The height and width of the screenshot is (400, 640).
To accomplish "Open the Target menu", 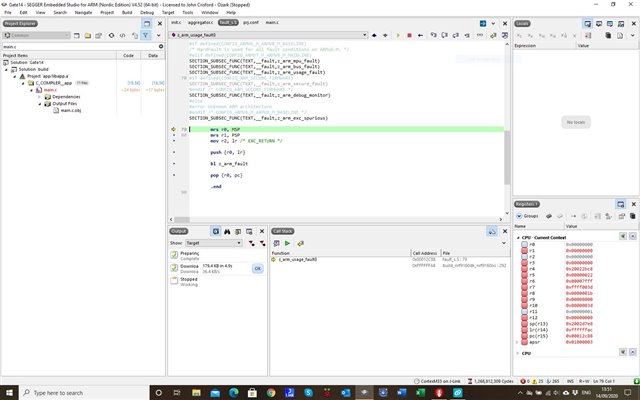I will coord(168,13).
